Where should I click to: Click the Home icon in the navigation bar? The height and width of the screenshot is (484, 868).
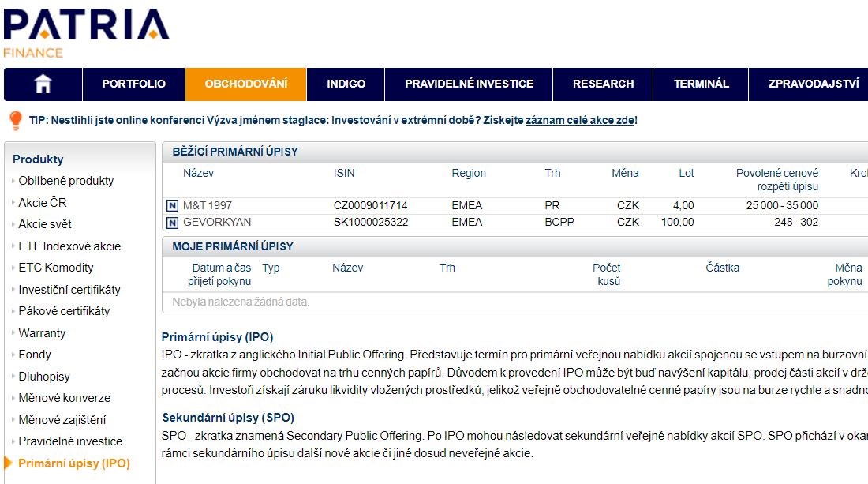coord(42,84)
